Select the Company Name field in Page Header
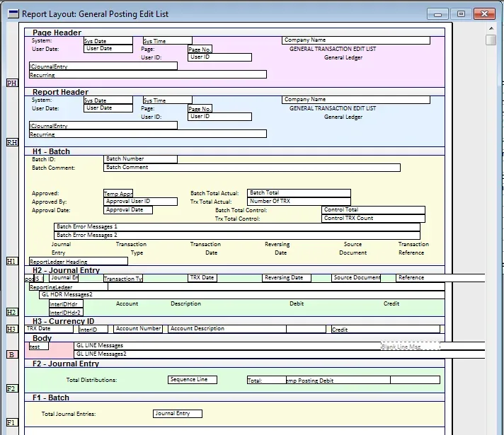This screenshot has width=504, height=435. pos(355,40)
